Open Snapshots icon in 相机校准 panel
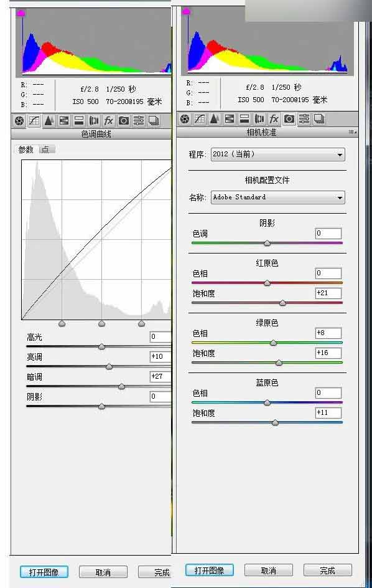 coord(319,119)
